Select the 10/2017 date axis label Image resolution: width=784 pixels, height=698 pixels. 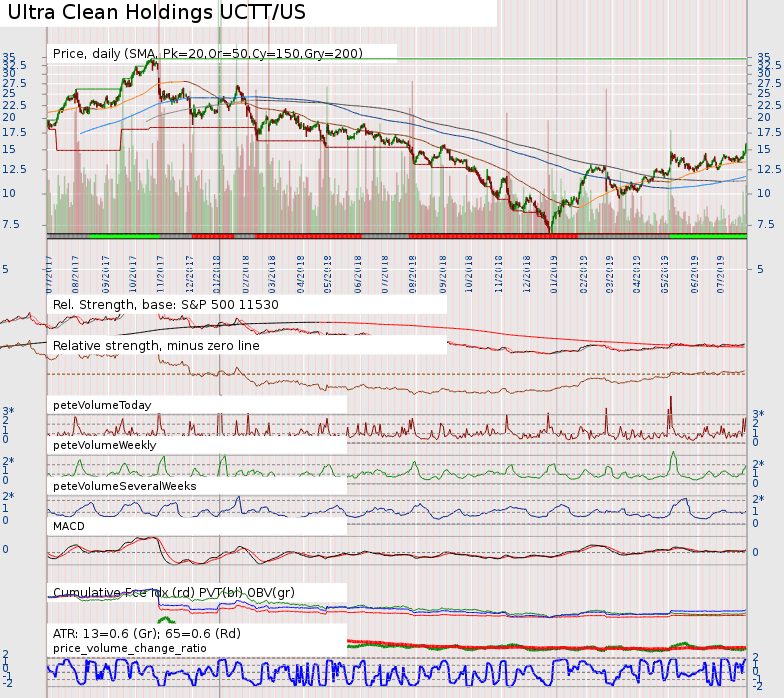(x=132, y=274)
